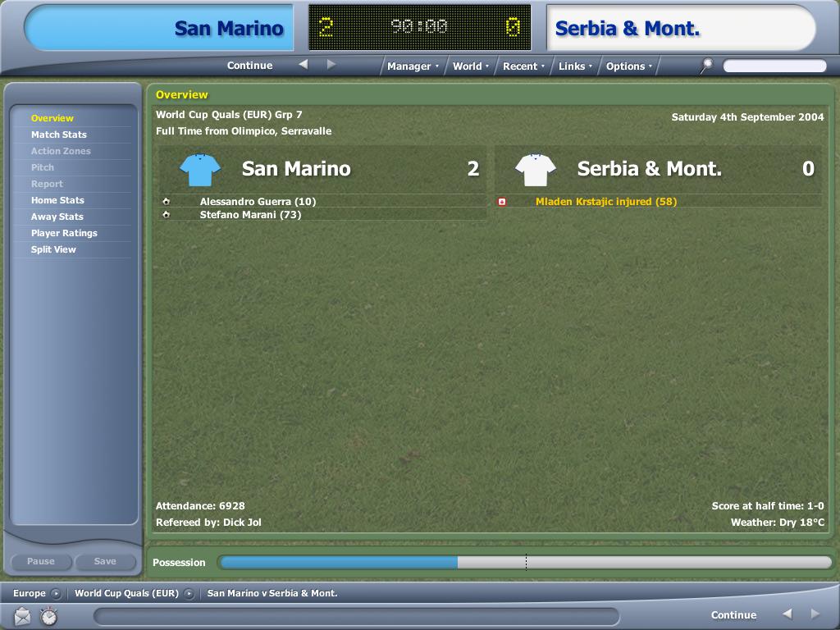Select Split View in the sidebar
The width and height of the screenshot is (840, 630).
coord(53,249)
